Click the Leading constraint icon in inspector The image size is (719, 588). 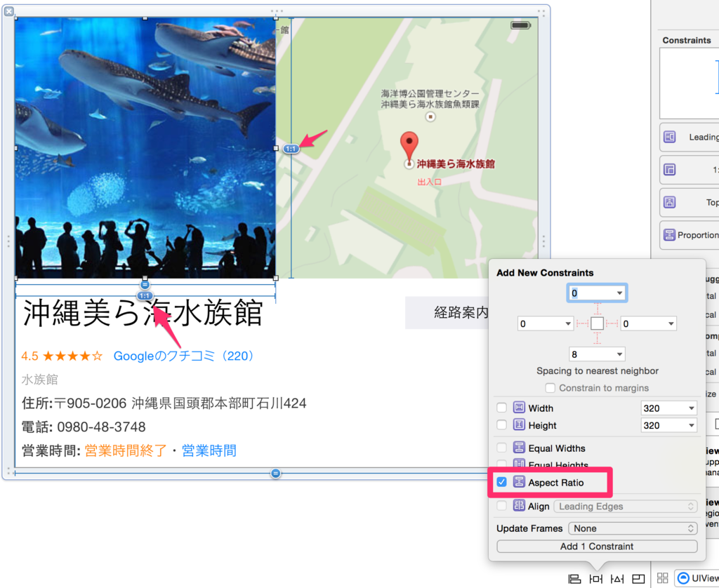pyautogui.click(x=669, y=137)
